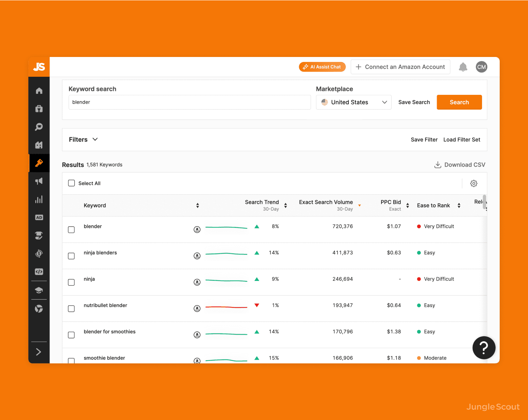The image size is (528, 420).
Task: Click the 1,581 Keywords results count
Action: point(104,165)
